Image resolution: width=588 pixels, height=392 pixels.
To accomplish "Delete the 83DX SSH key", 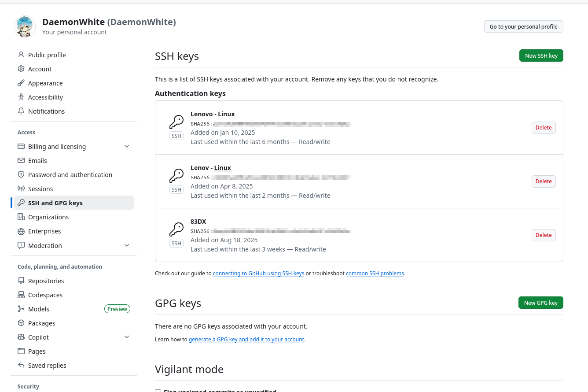I will (543, 235).
